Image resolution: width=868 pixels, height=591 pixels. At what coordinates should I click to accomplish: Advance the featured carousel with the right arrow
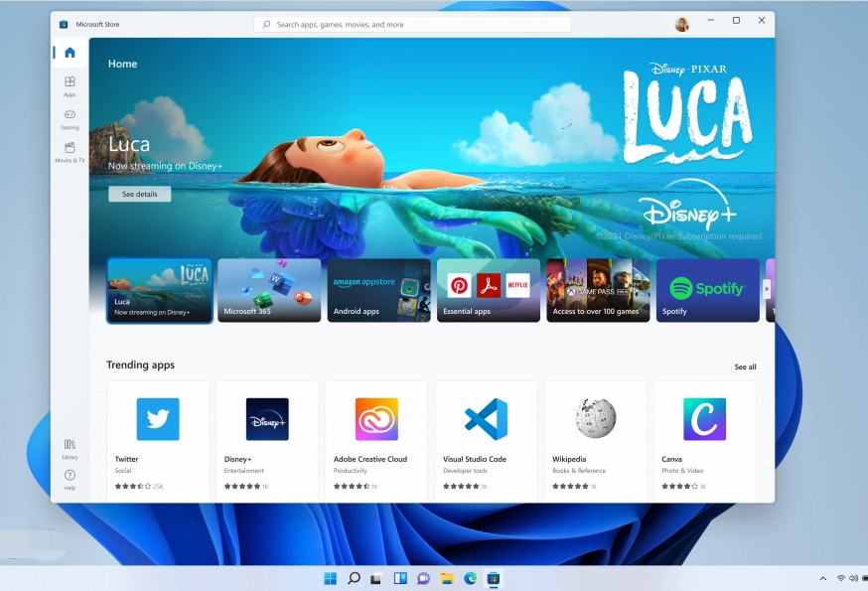click(767, 289)
